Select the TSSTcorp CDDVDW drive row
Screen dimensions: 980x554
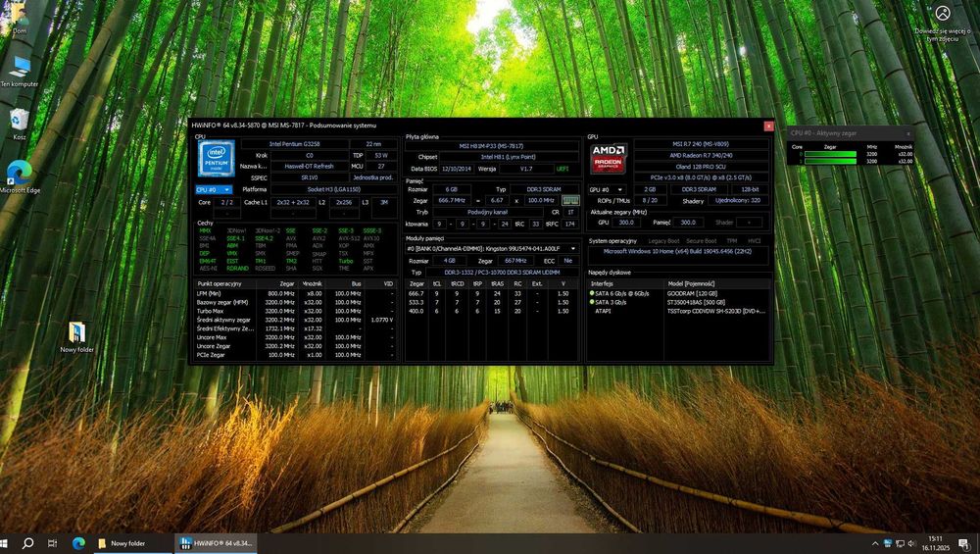point(679,311)
